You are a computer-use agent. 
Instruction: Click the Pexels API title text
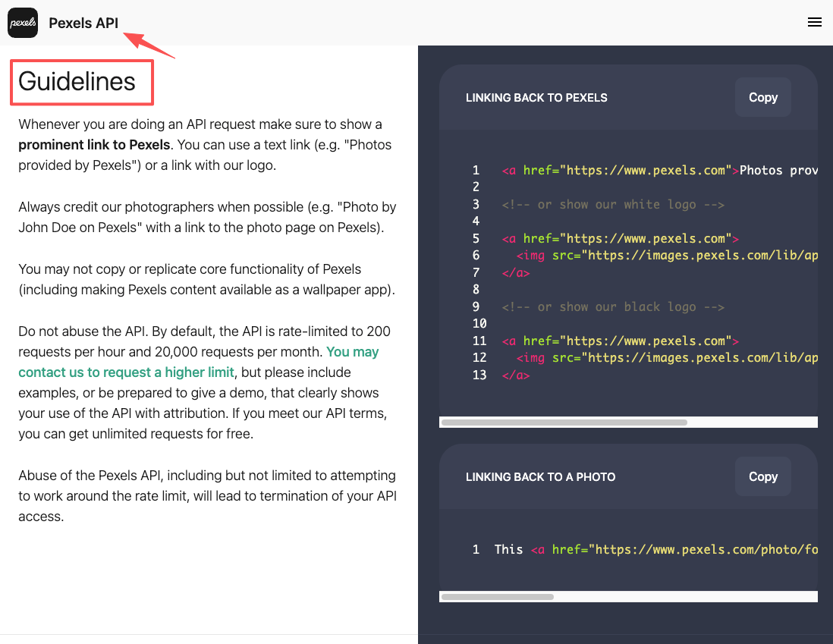coord(83,23)
